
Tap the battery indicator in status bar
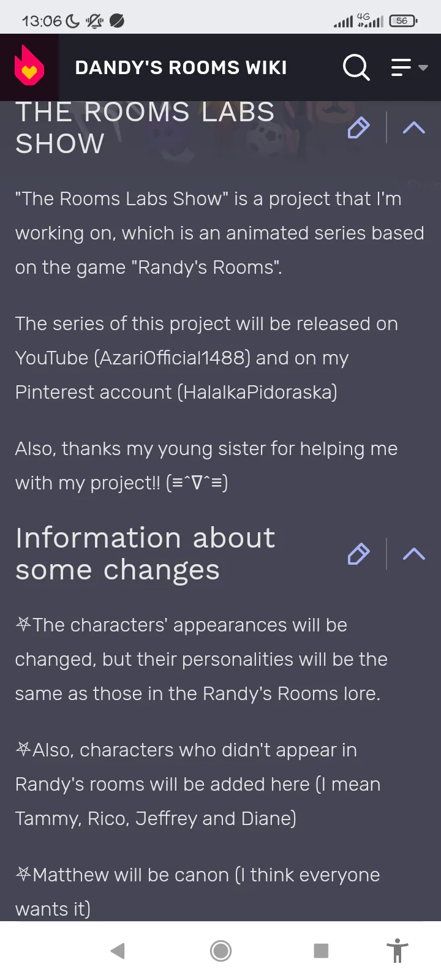[402, 21]
